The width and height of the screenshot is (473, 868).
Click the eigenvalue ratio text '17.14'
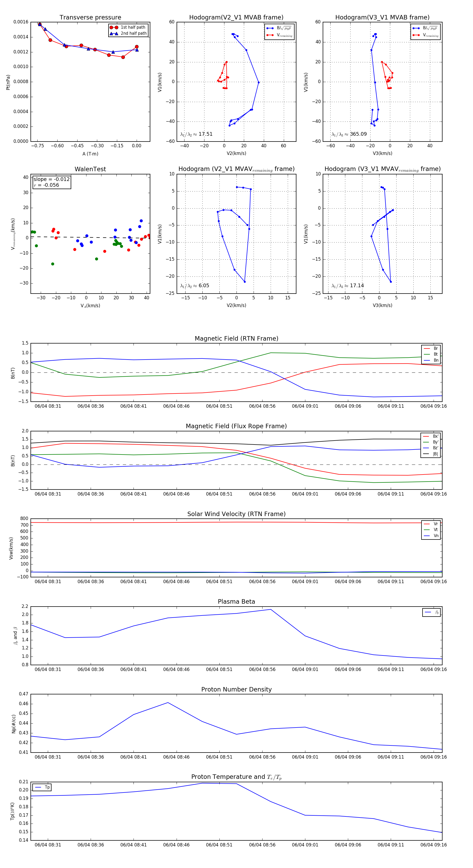pos(357,286)
